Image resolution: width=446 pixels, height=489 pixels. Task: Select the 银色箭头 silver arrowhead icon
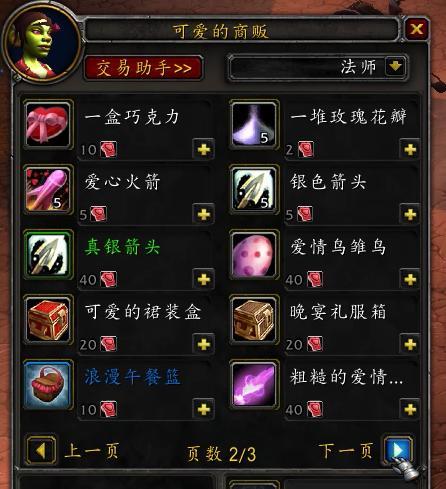254,190
